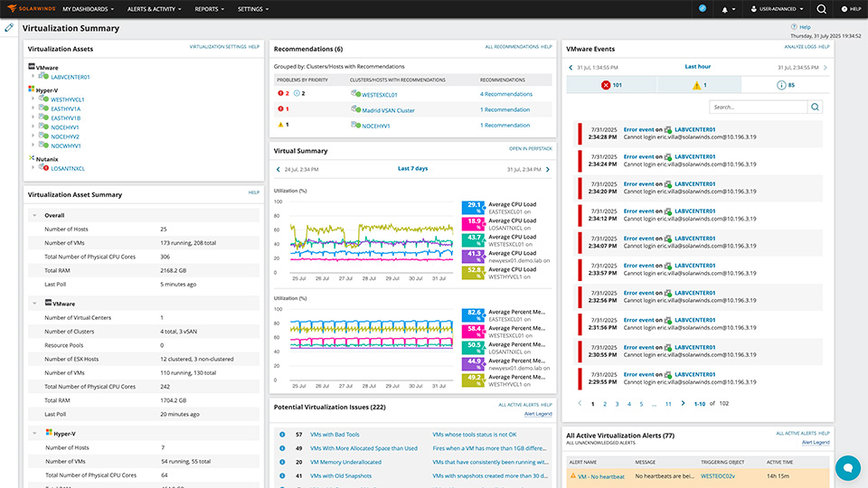Click the VMware Events search field
This screenshot has width=868, height=488.
click(x=757, y=107)
